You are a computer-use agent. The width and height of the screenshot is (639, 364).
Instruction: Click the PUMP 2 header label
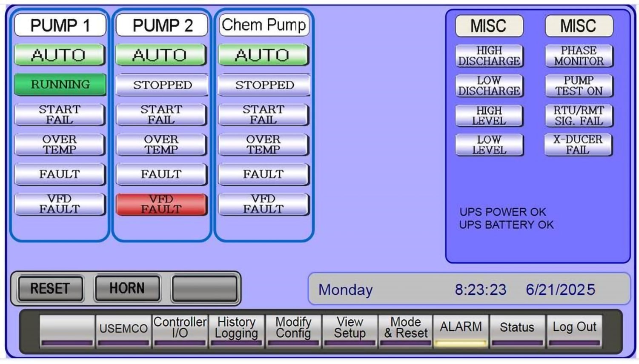(x=162, y=25)
